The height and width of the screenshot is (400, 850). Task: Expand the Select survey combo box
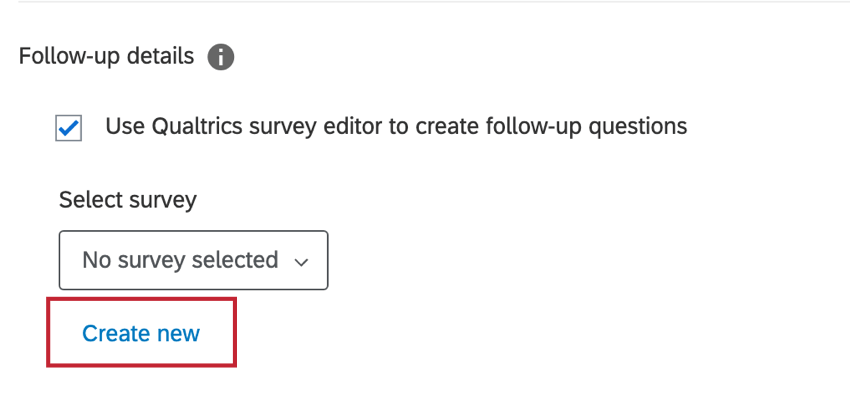(193, 261)
